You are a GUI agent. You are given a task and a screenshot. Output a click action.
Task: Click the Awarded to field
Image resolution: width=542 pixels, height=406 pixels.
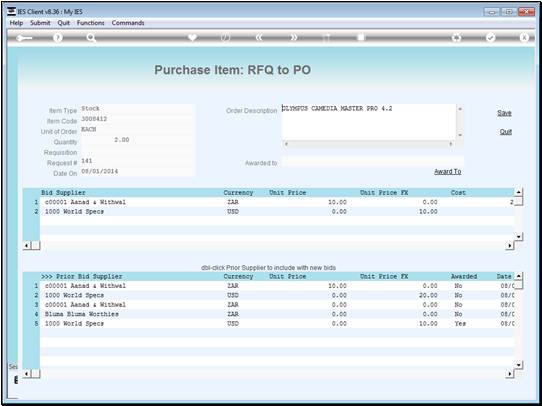pyautogui.click(x=372, y=162)
